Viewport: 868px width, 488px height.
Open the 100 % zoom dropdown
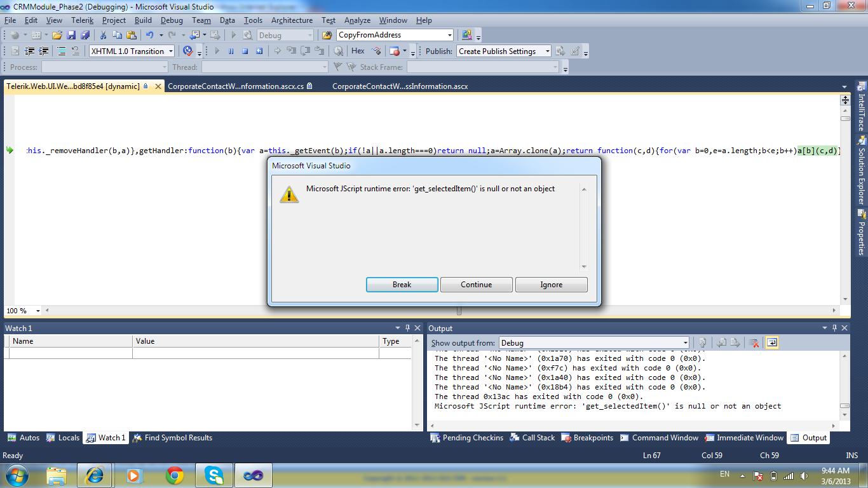pos(38,311)
